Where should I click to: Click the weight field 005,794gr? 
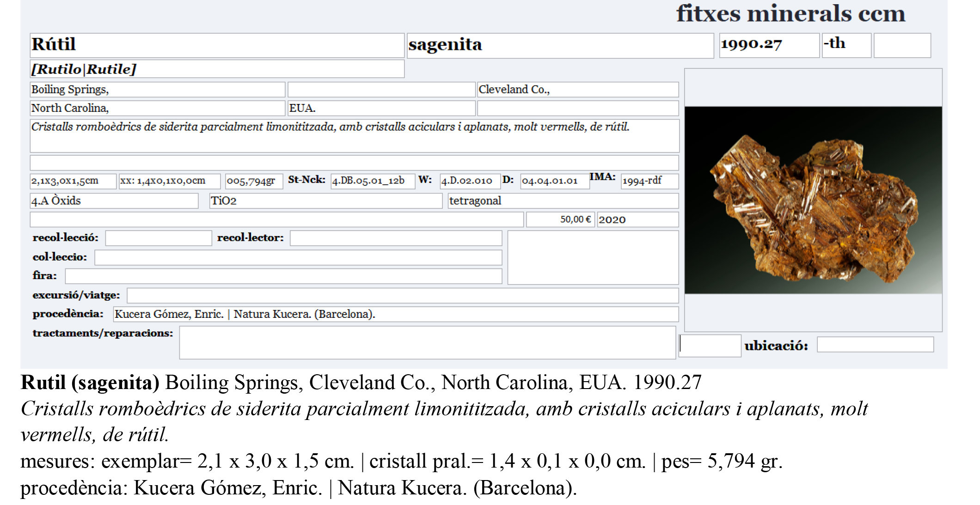pos(253,181)
